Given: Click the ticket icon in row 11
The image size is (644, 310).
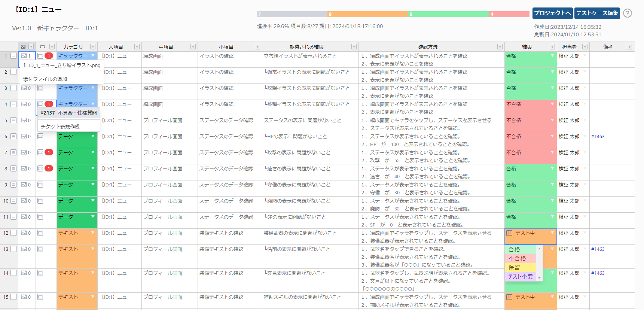Looking at the screenshot, I should pos(40,217).
